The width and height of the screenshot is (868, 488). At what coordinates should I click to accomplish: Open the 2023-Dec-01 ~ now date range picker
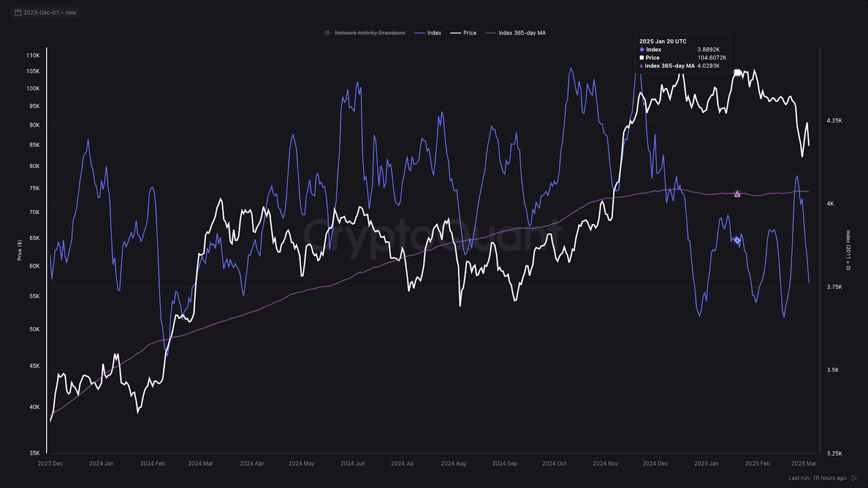(x=49, y=12)
